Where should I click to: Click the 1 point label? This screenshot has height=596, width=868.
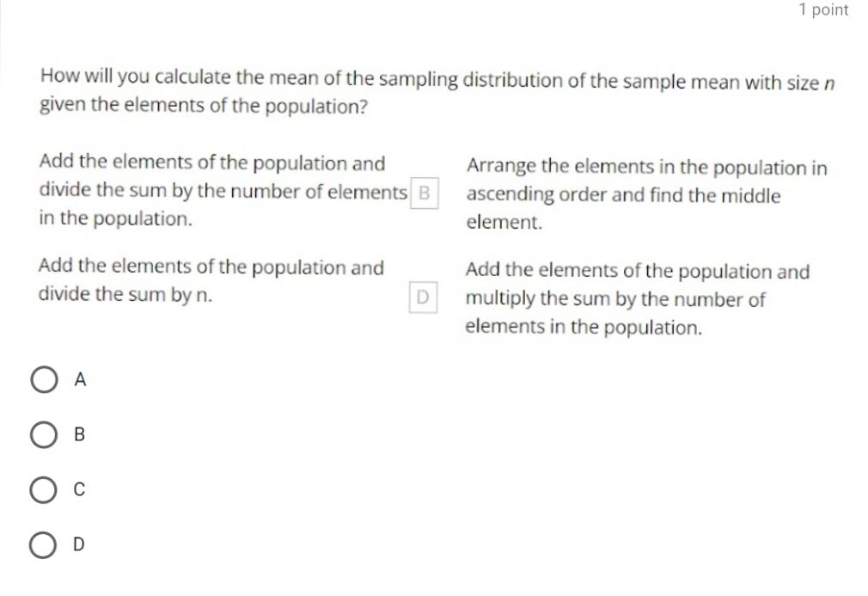822,10
